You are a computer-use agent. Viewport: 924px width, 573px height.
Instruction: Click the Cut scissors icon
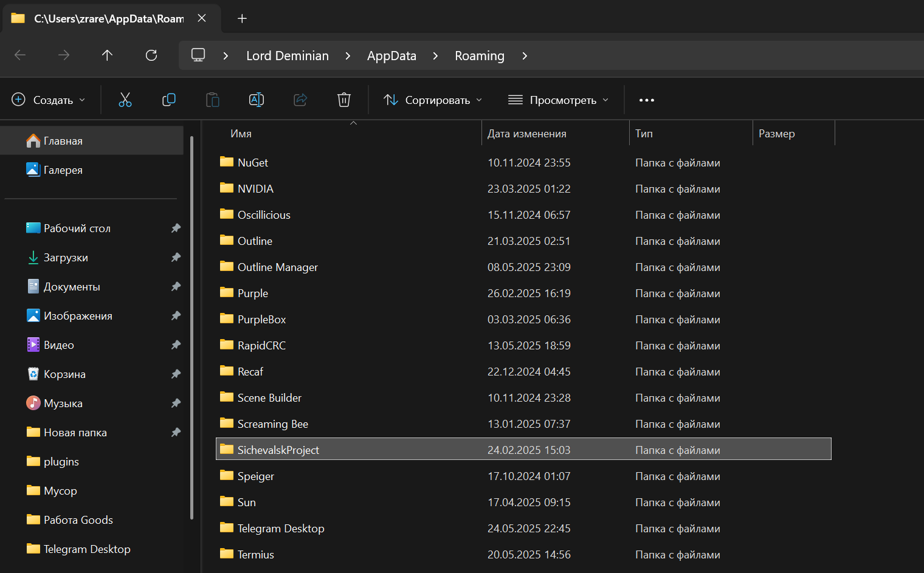pos(125,100)
